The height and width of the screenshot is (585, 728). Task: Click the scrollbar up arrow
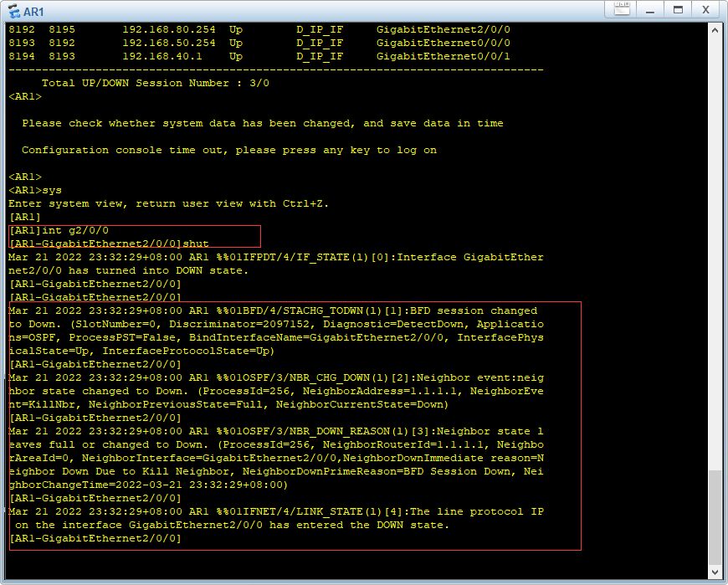pos(715,30)
